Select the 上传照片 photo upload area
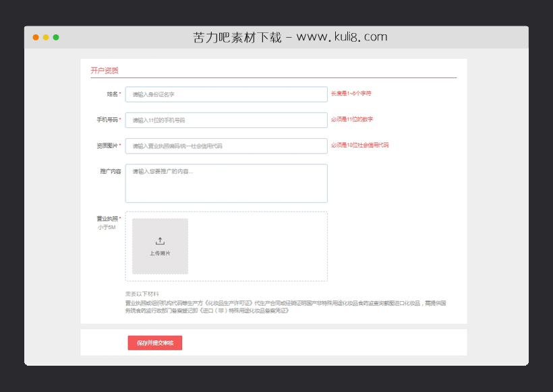This screenshot has width=553, height=392. pos(160,246)
